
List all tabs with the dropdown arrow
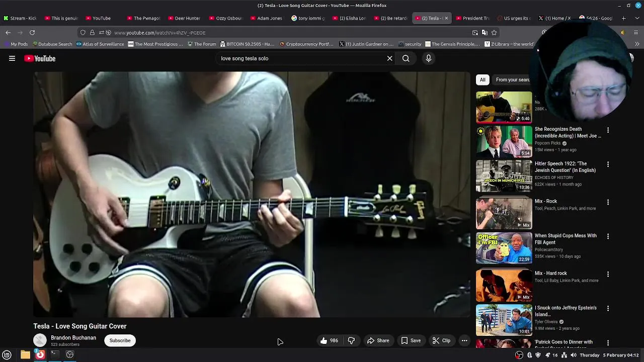(637, 18)
